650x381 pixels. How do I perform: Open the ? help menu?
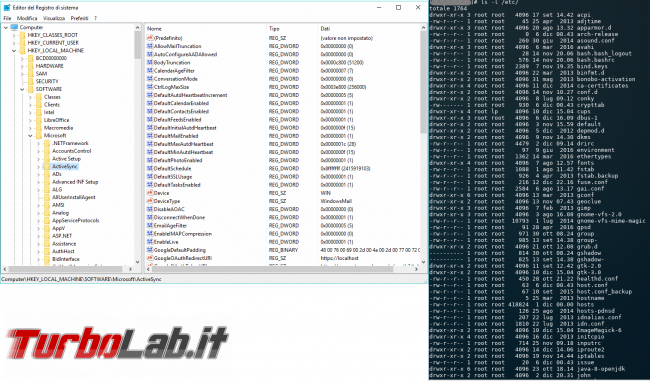95,18
